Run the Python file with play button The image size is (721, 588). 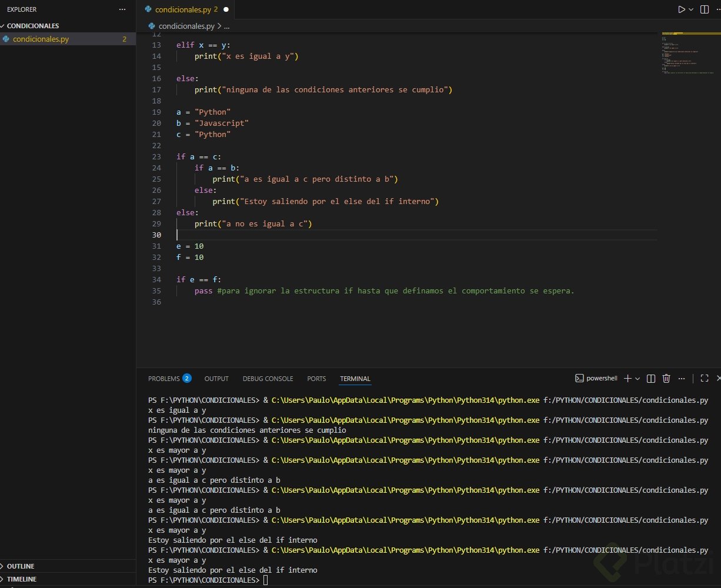681,9
